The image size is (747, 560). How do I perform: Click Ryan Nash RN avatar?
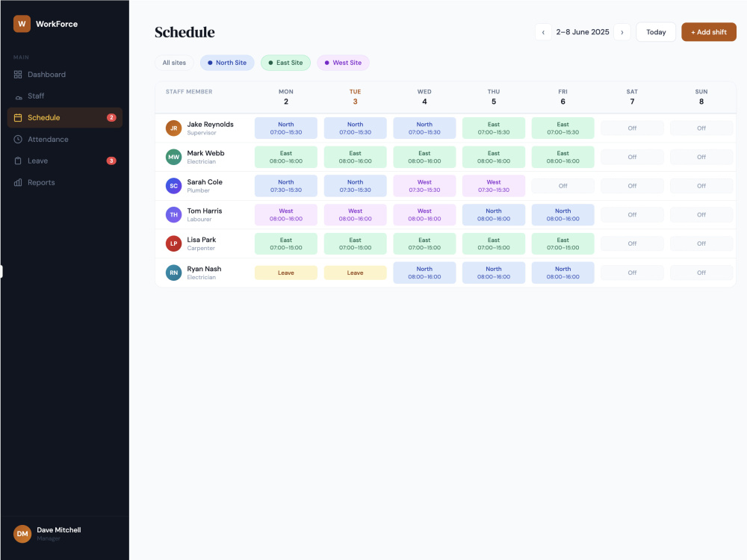point(174,273)
